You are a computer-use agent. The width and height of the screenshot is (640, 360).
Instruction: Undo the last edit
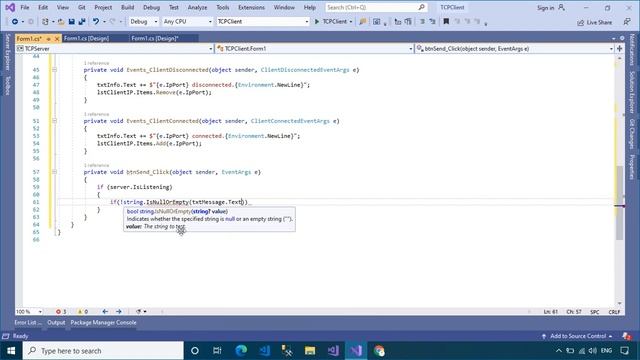96,22
